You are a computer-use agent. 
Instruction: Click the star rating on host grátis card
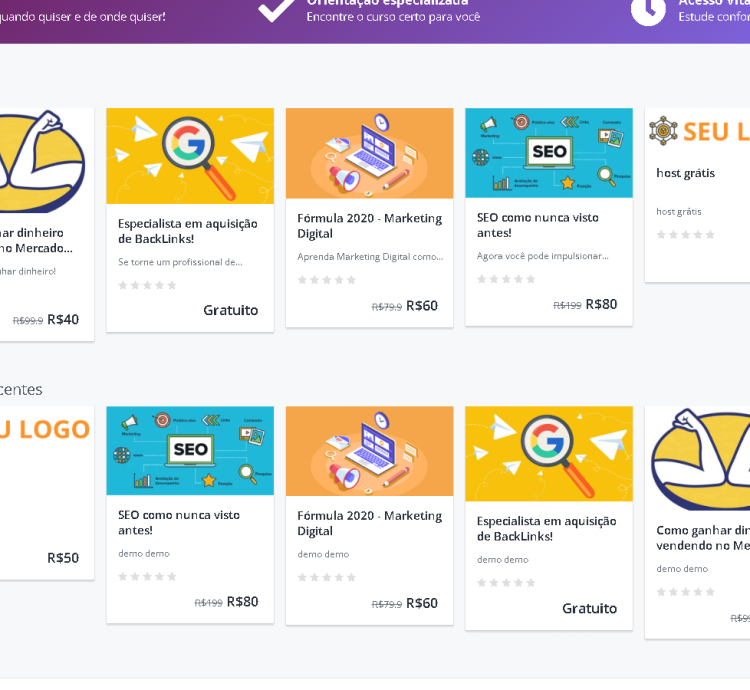point(685,235)
